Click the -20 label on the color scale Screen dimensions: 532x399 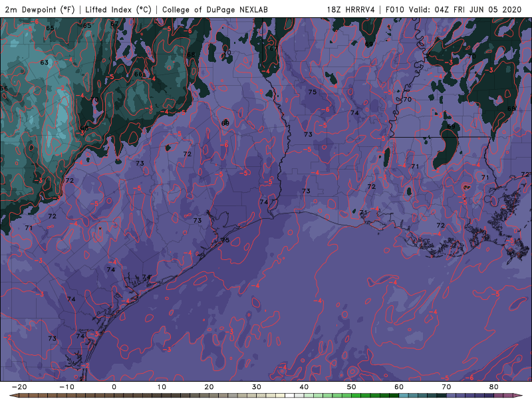click(x=19, y=387)
